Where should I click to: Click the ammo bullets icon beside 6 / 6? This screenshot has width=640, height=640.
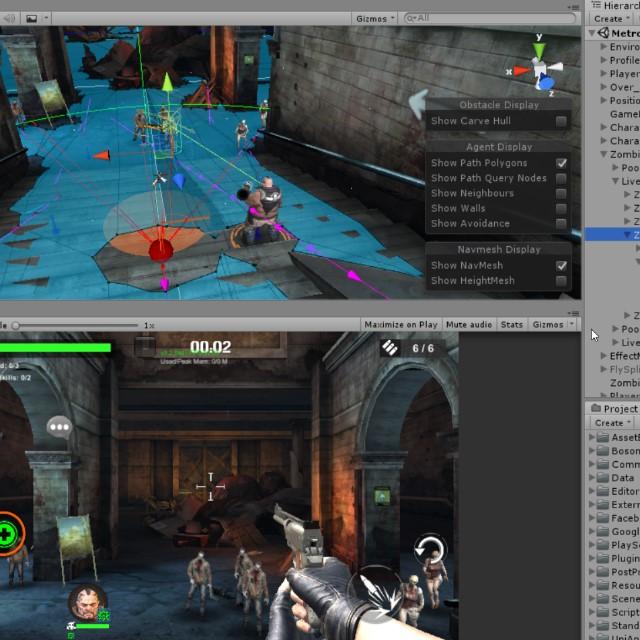390,347
